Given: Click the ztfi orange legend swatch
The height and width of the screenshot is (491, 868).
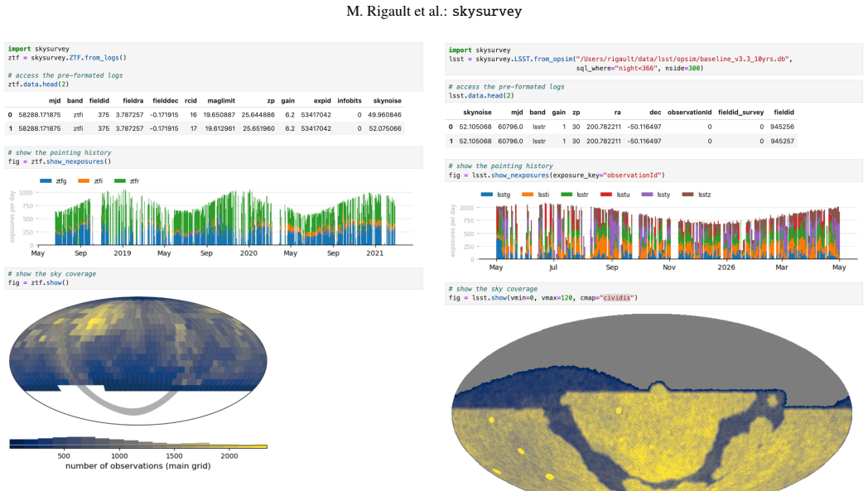Looking at the screenshot, I should pos(84,181).
